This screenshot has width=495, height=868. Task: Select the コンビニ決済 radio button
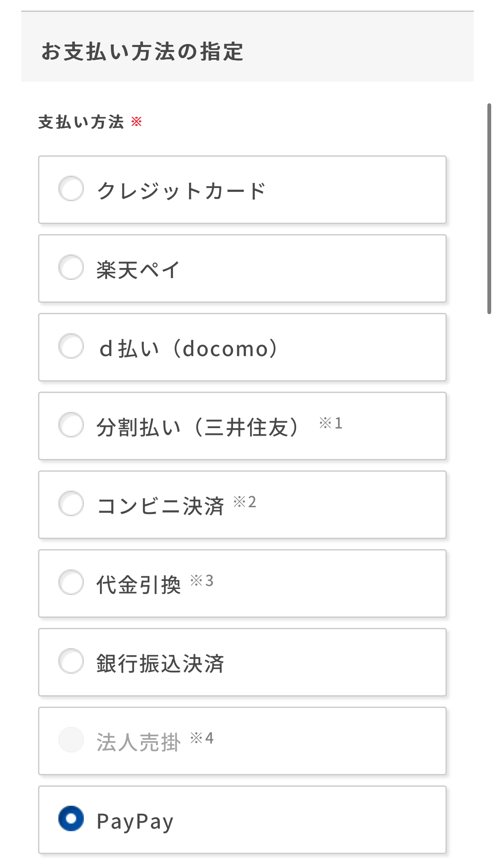coord(71,503)
